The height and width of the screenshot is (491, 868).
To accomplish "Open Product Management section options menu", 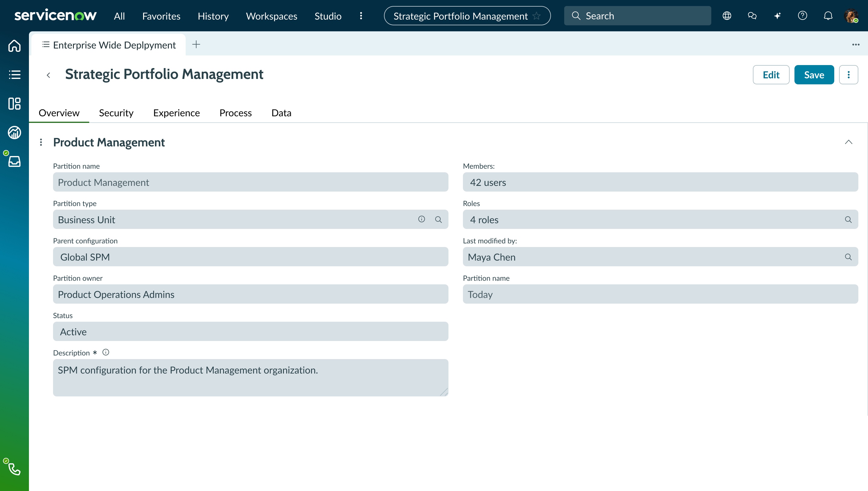I will pos(41,142).
